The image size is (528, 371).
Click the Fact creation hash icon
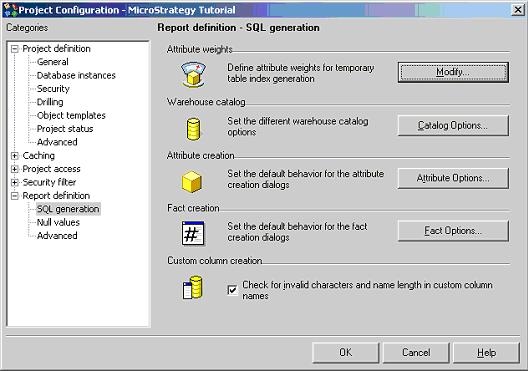click(193, 233)
